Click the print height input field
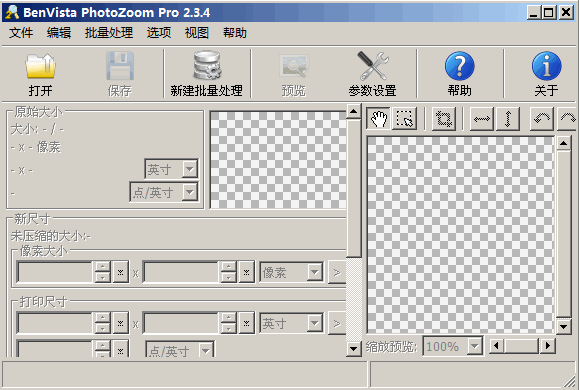Image resolution: width=579 pixels, height=390 pixels. point(181,323)
